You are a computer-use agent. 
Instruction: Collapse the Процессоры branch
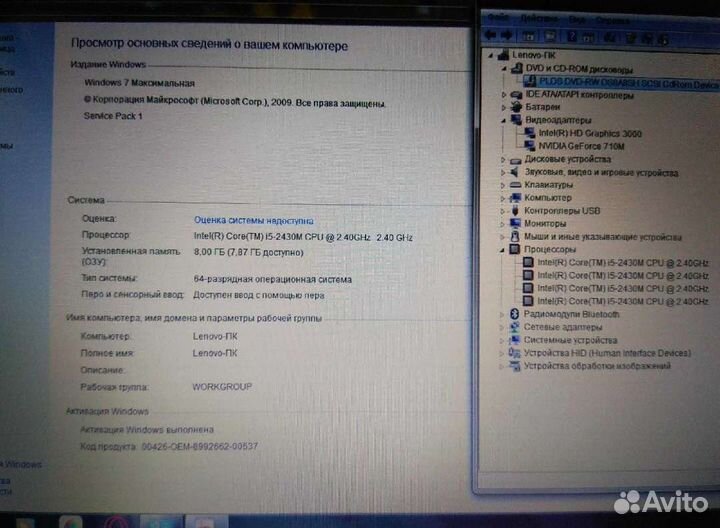[502, 250]
